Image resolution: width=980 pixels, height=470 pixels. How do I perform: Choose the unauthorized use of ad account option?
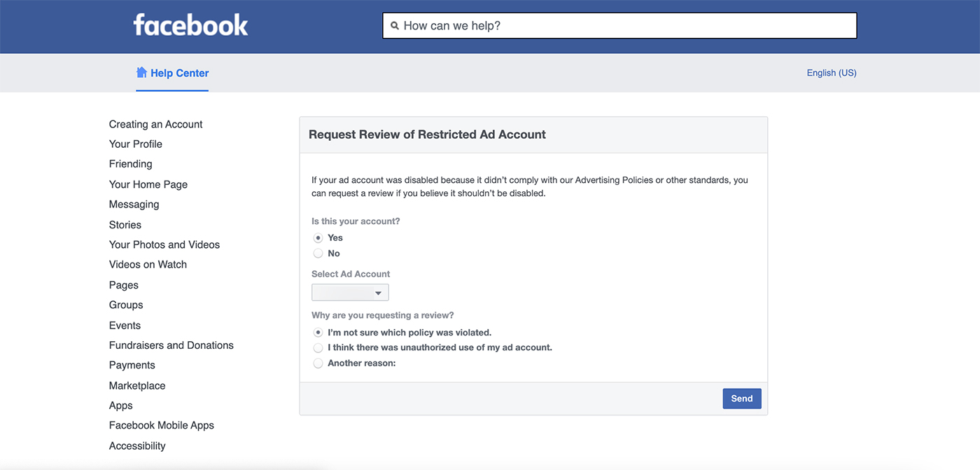[318, 348]
